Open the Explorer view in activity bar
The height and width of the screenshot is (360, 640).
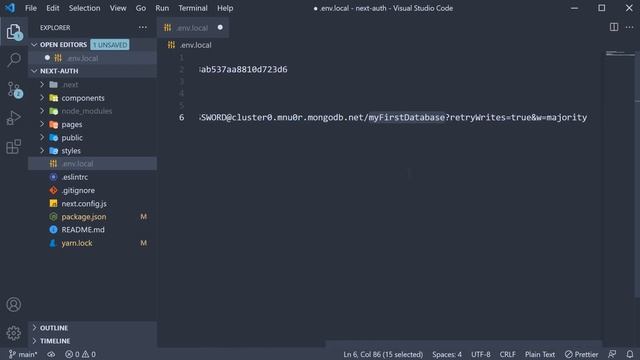coord(14,32)
